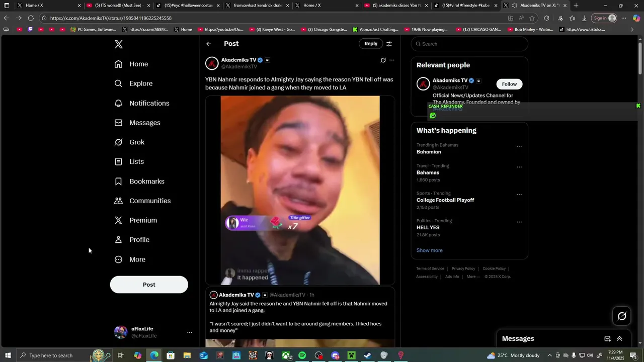Switch to akademiks disses Ybn YouTube tab

click(x=396, y=6)
